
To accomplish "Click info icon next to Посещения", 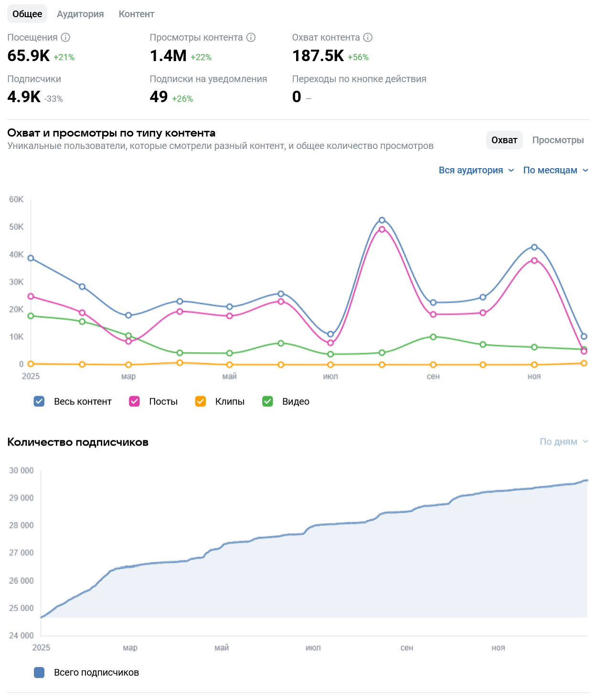I will [x=65, y=37].
